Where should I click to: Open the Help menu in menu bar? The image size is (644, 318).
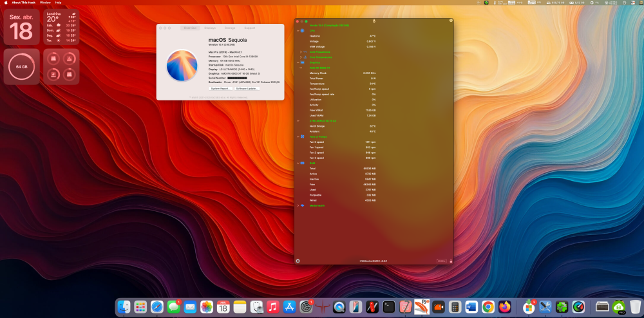pos(59,3)
